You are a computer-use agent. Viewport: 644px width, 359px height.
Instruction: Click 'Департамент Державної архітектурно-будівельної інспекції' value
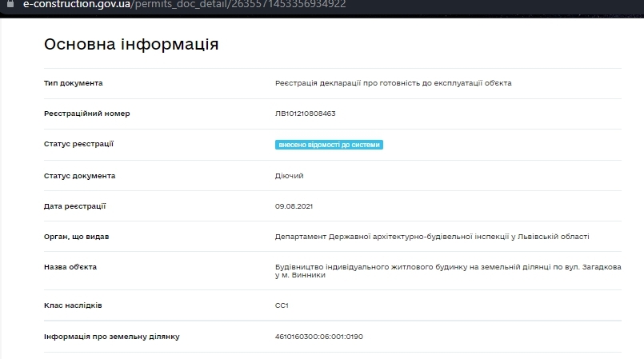(x=432, y=237)
